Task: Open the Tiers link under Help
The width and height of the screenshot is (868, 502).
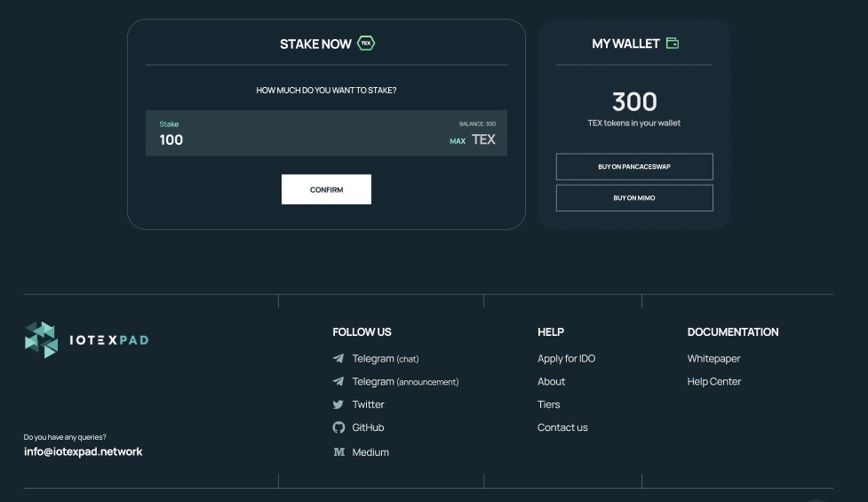Action: click(548, 404)
